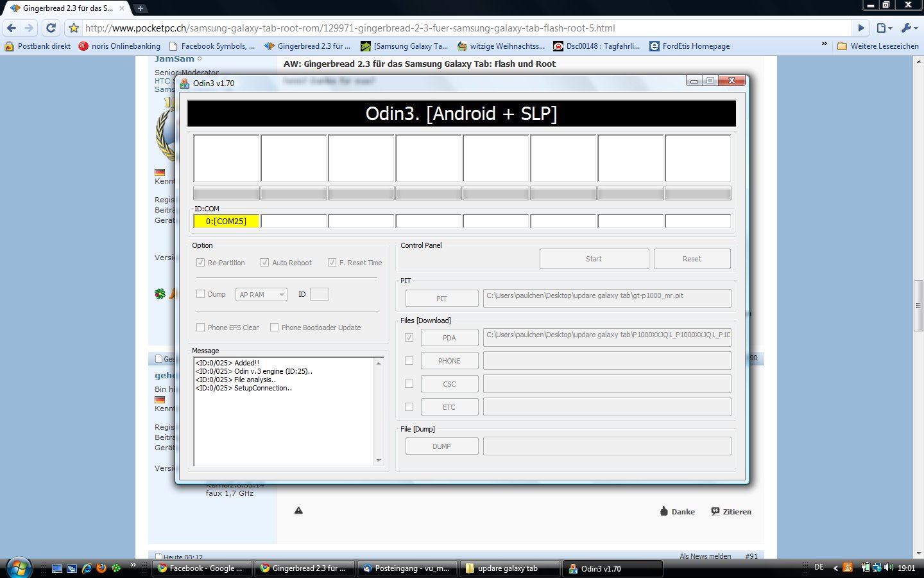Open the Windows Start menu
This screenshot has height=578, width=924.
[18, 568]
